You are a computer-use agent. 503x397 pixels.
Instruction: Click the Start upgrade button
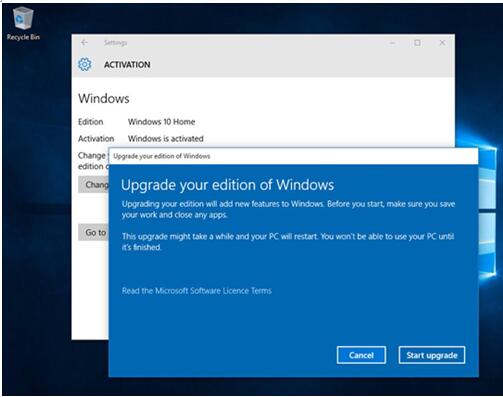pyautogui.click(x=432, y=355)
